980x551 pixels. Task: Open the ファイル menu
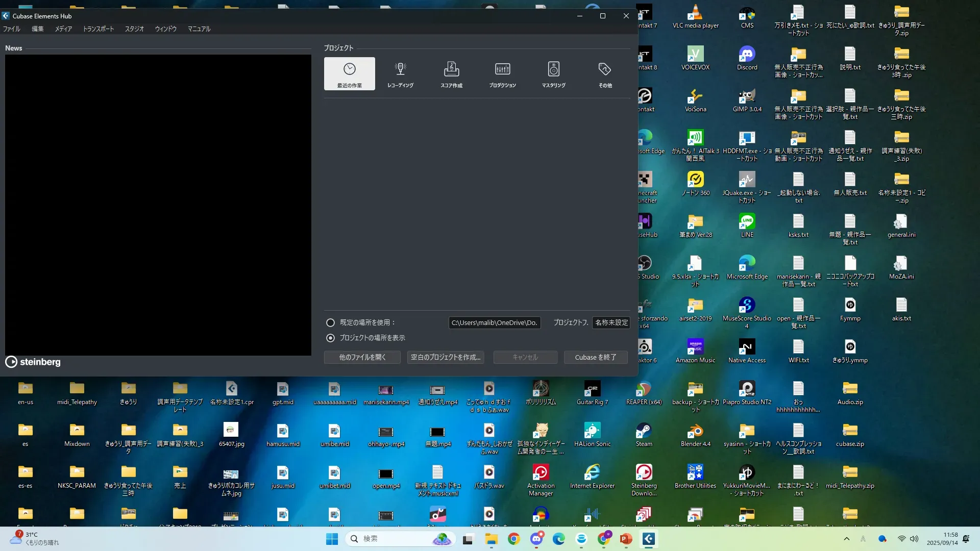click(11, 29)
